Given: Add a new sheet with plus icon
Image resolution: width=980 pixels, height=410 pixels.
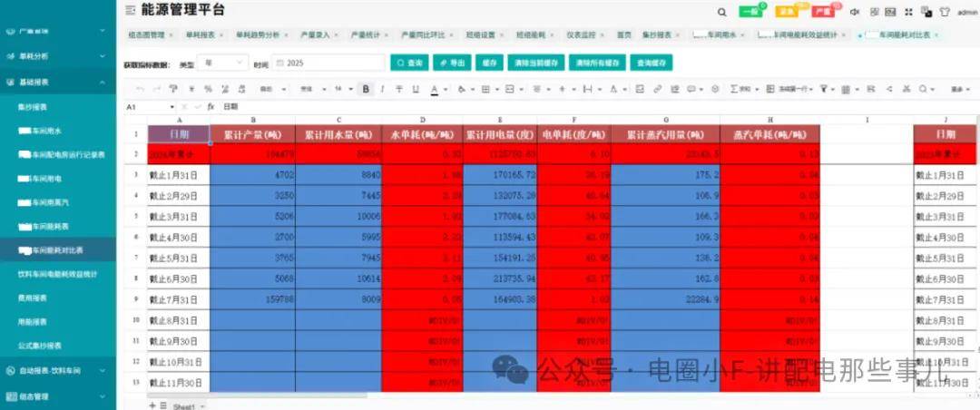Looking at the screenshot, I should coord(152,405).
